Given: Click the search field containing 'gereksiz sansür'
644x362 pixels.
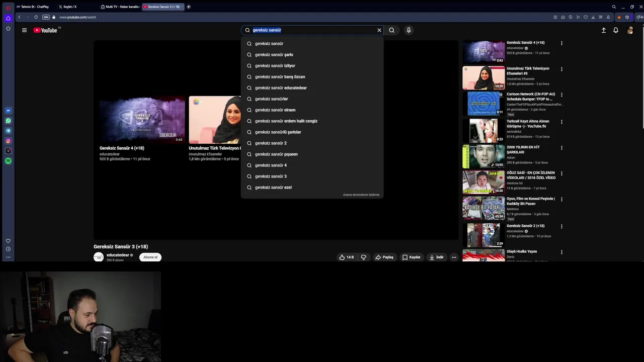Looking at the screenshot, I should click(x=312, y=30).
